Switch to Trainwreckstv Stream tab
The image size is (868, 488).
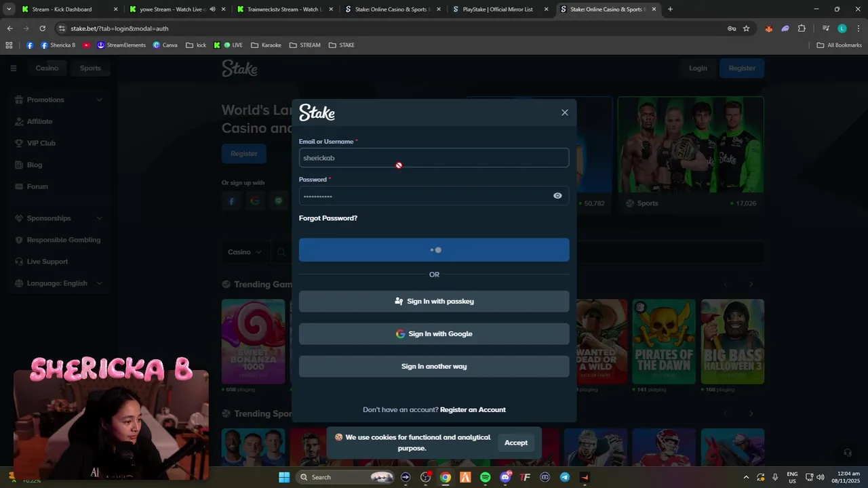tap(283, 9)
